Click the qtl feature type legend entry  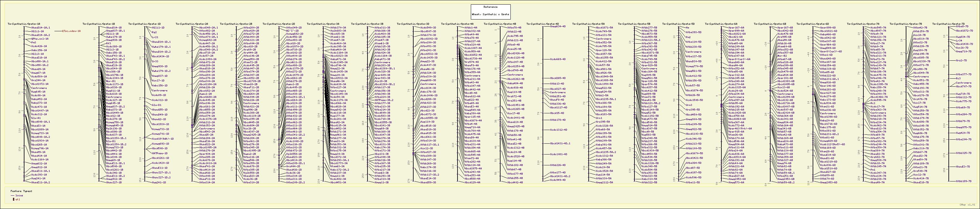[x=18, y=199]
